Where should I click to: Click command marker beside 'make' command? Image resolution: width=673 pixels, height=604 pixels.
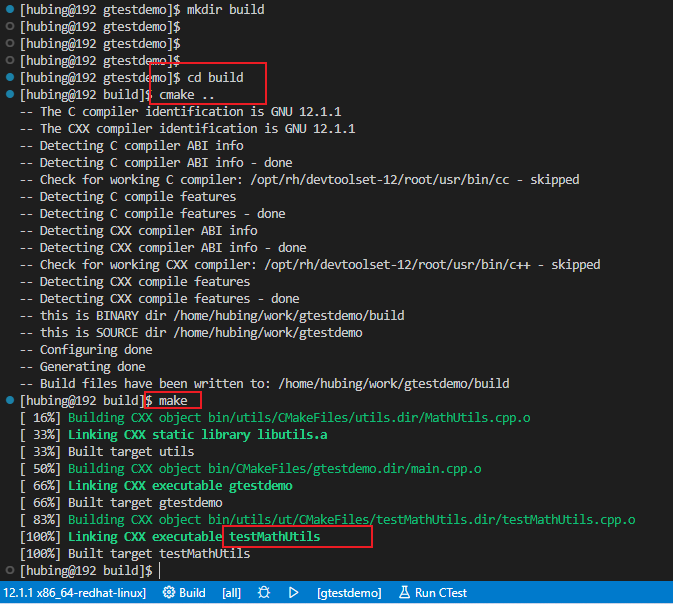[10, 401]
